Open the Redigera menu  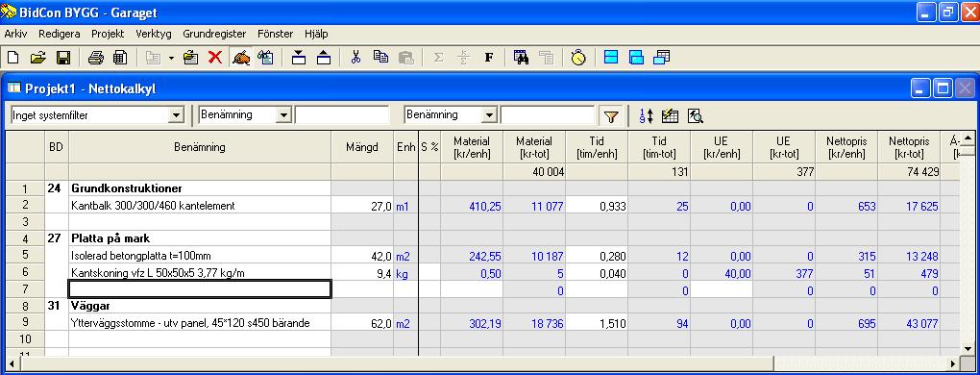click(60, 34)
